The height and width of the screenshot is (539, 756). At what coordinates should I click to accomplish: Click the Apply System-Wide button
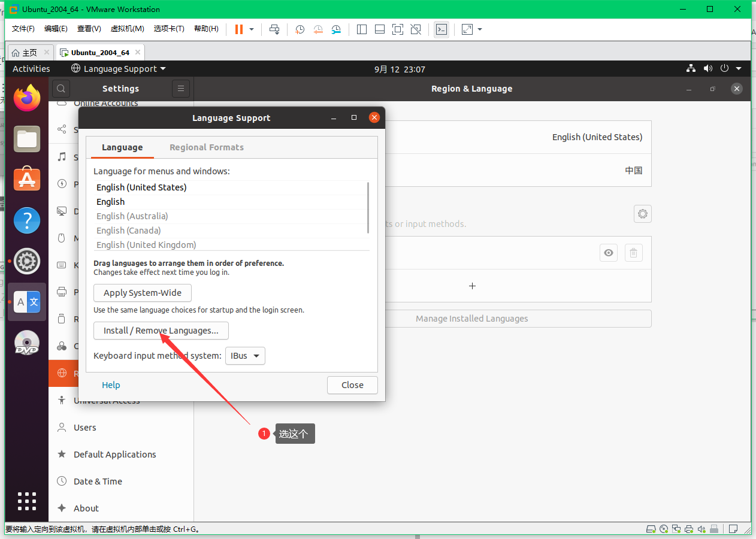[x=143, y=293]
